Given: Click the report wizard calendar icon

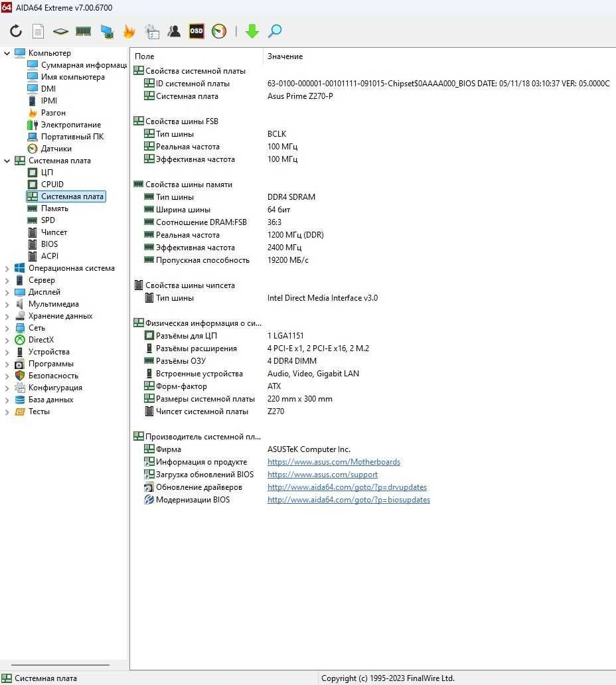Looking at the screenshot, I should tap(152, 31).
